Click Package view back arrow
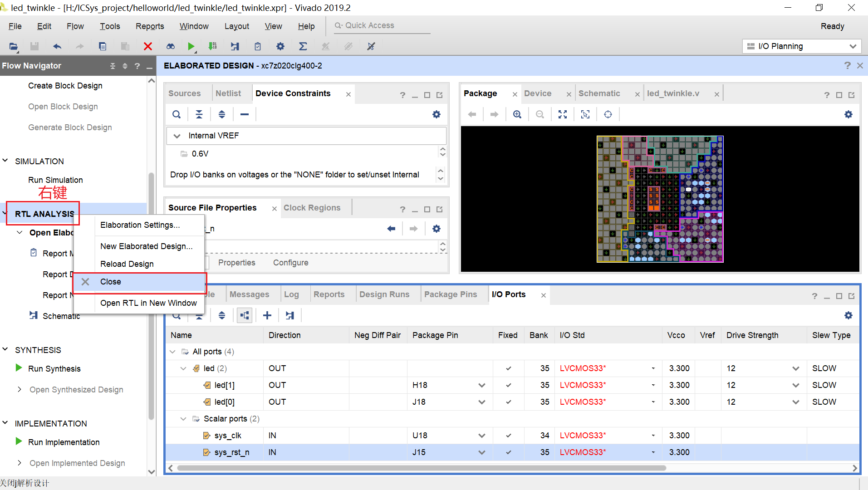This screenshot has width=868, height=490. (x=472, y=114)
